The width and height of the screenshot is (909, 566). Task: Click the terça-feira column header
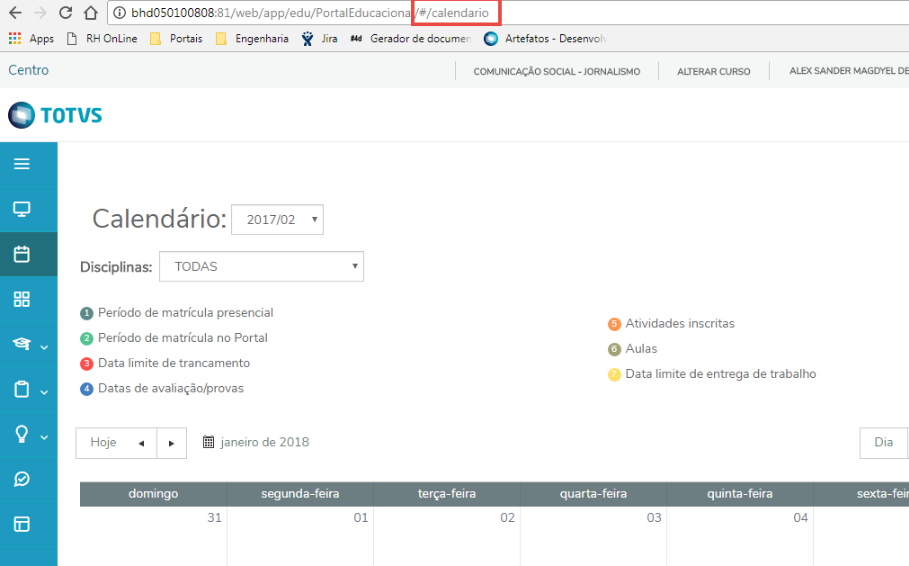pyautogui.click(x=447, y=494)
